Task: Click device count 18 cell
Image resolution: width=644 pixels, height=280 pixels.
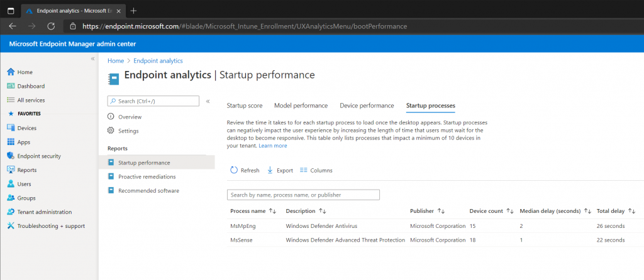Action: (472, 240)
